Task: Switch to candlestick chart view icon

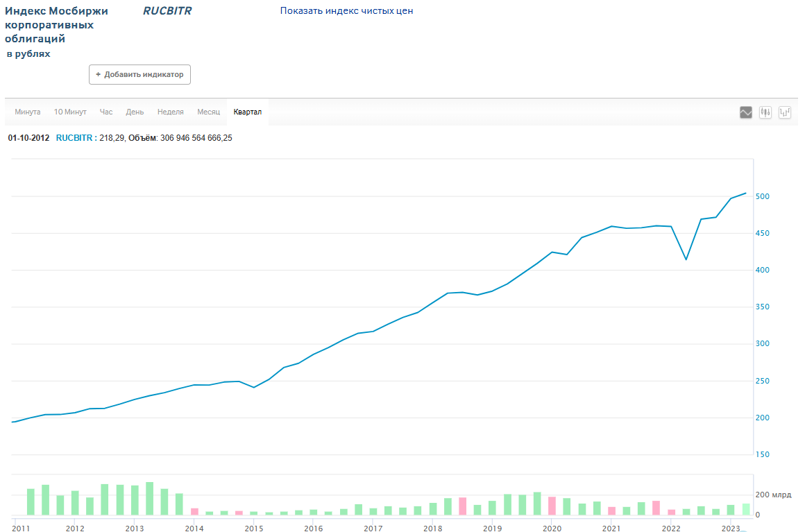Action: 765,112
